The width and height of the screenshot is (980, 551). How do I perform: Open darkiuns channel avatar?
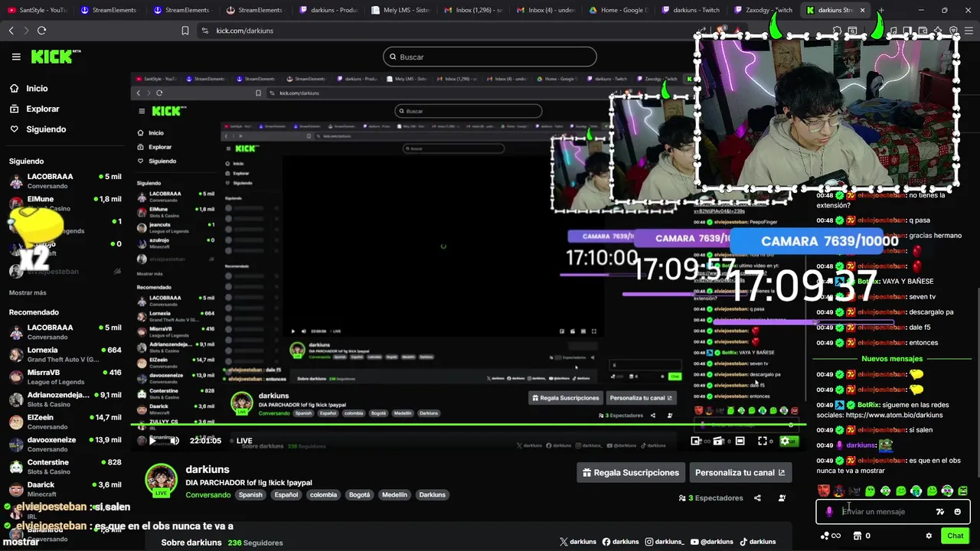pos(162,481)
